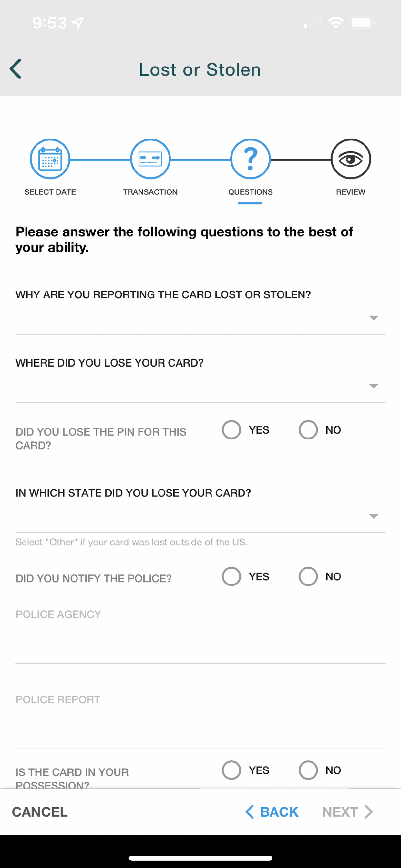Screen dimensions: 401x868
Task: Tap the QUESTIONS step label
Action: [250, 192]
